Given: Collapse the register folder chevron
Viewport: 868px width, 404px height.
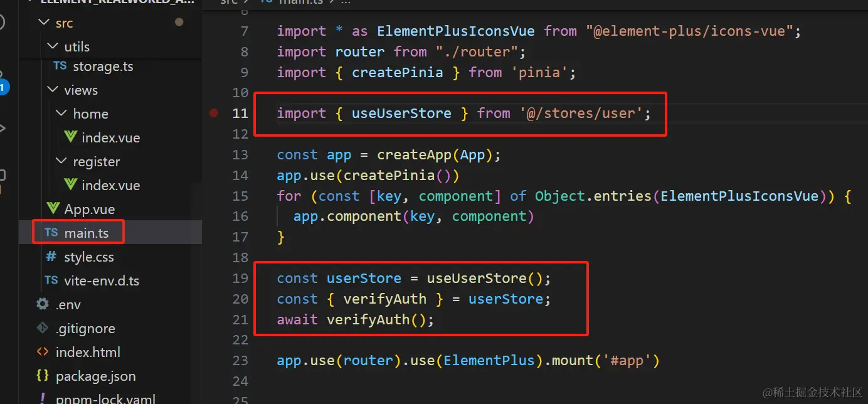Looking at the screenshot, I should [x=61, y=161].
